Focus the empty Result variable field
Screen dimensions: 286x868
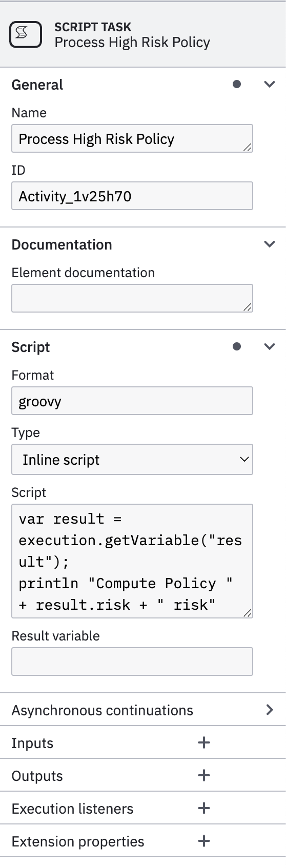tap(132, 662)
